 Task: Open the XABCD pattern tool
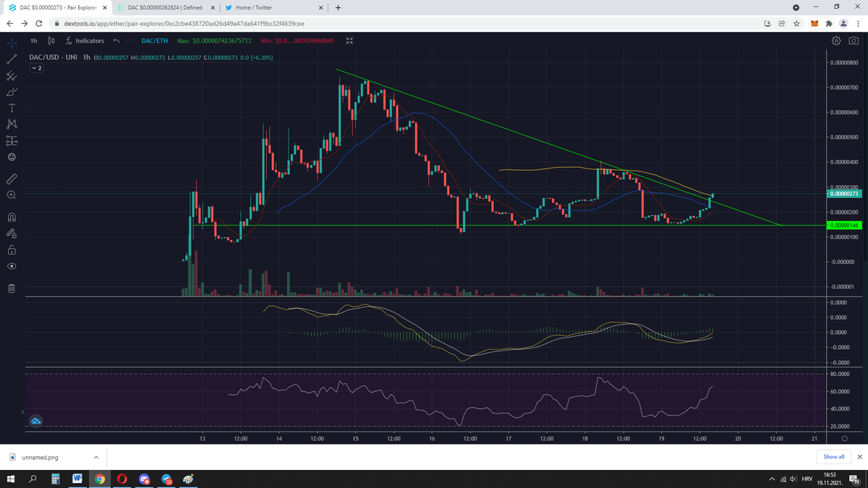click(x=12, y=124)
